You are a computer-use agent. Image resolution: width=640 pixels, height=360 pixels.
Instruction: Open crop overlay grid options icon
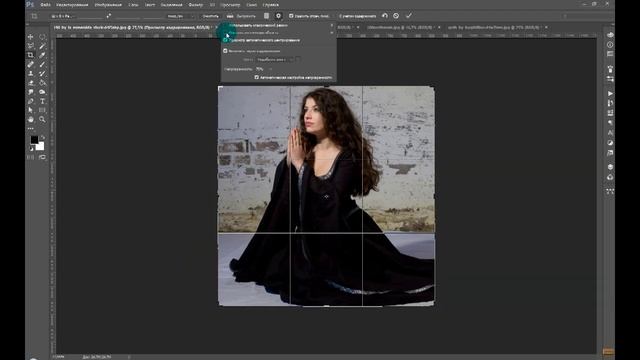[x=266, y=16]
